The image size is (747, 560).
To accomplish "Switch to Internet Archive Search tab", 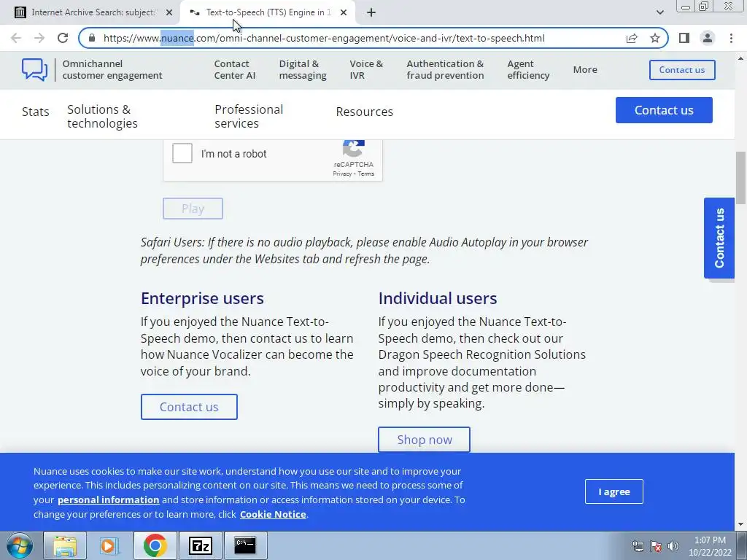I will coord(93,13).
